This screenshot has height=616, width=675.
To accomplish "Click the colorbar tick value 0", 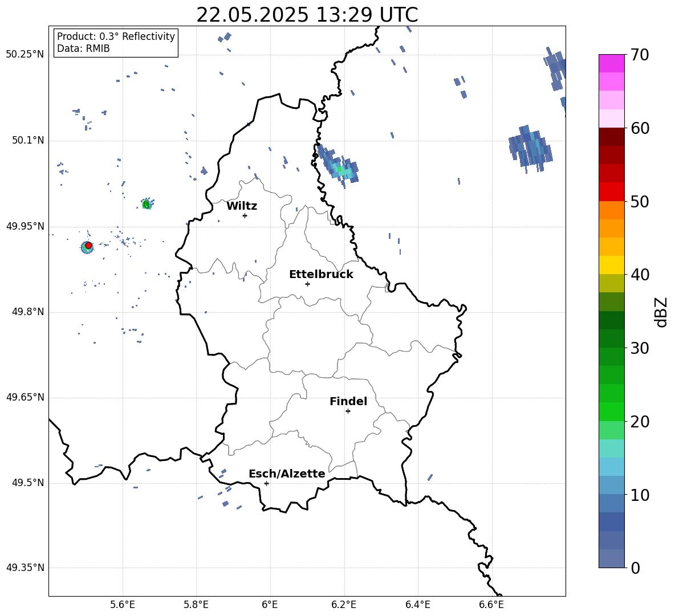I will [635, 568].
